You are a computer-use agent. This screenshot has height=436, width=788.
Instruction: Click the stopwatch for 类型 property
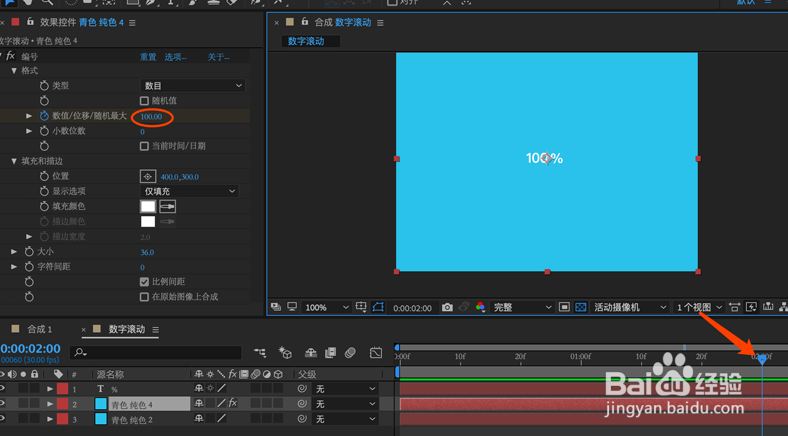click(44, 86)
